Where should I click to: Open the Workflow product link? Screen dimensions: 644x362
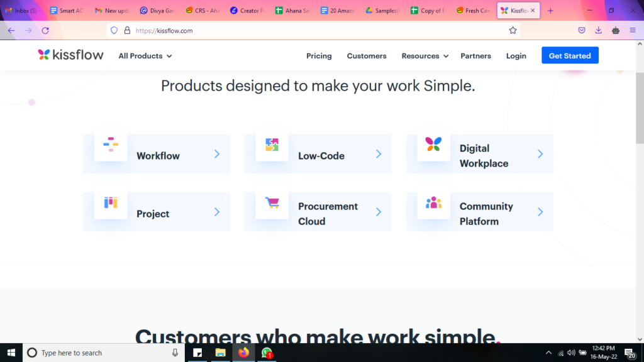[x=157, y=154]
